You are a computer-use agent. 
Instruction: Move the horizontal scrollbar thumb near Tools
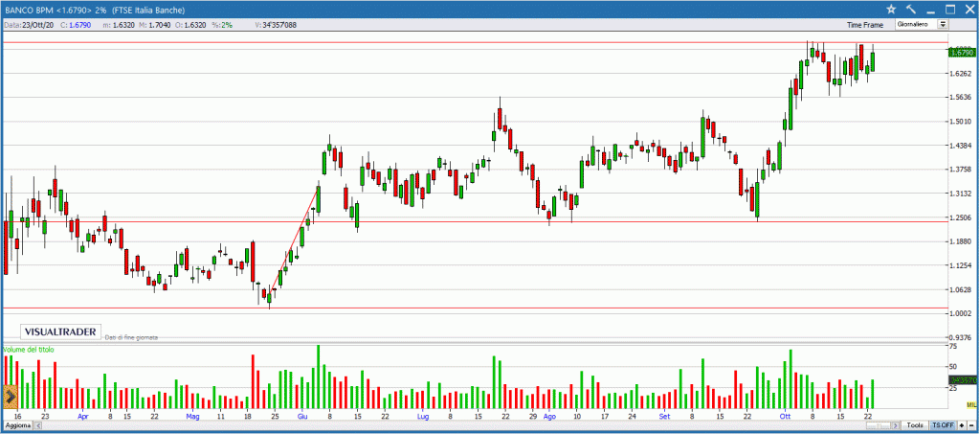point(879,425)
